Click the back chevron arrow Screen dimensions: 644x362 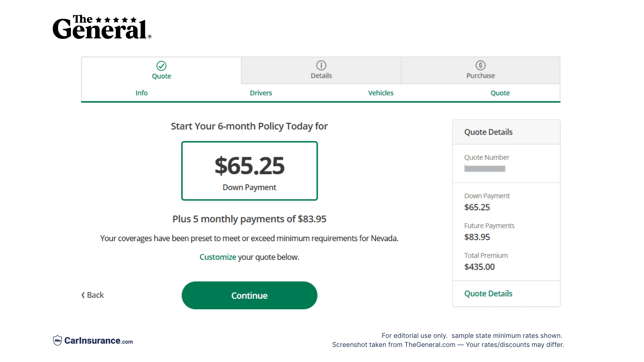click(x=83, y=295)
